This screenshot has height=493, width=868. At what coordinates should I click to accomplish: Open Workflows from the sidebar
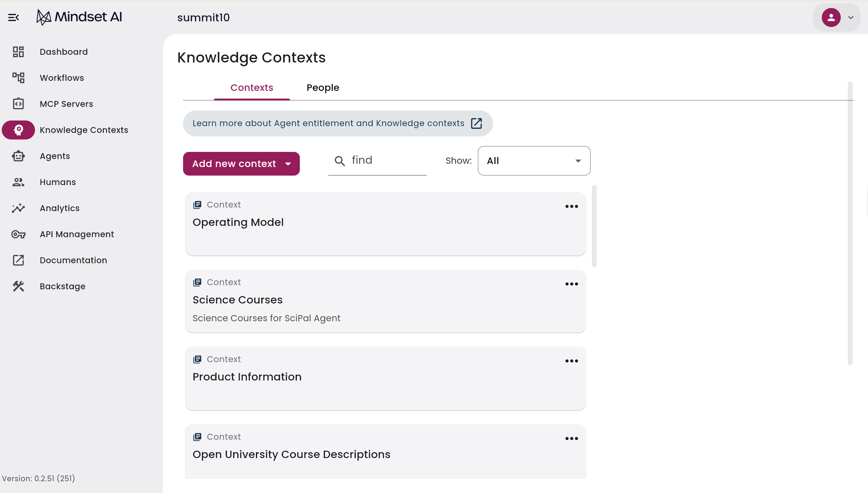[62, 78]
